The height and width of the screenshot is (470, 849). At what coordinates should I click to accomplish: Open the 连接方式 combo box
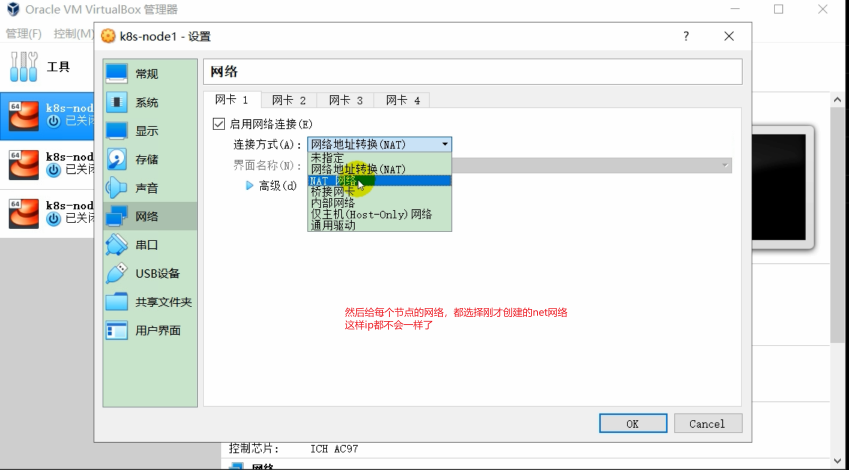coord(379,144)
